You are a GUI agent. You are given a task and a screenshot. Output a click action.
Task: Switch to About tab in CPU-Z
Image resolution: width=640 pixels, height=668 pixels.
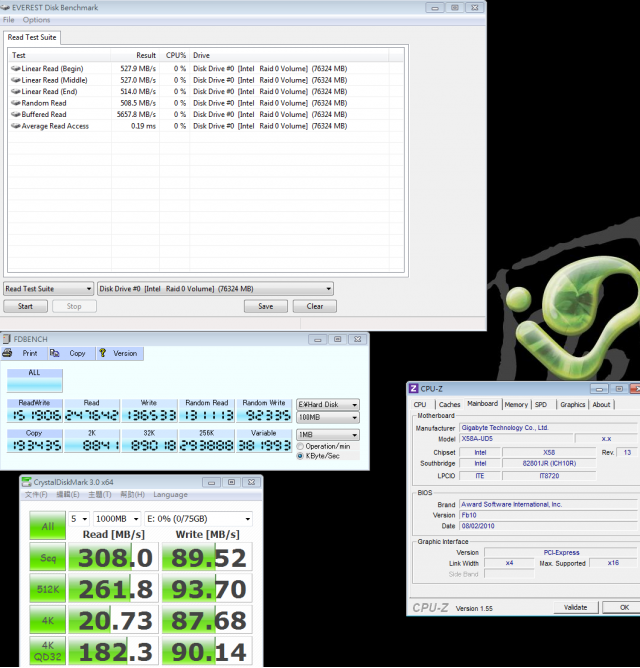point(601,404)
